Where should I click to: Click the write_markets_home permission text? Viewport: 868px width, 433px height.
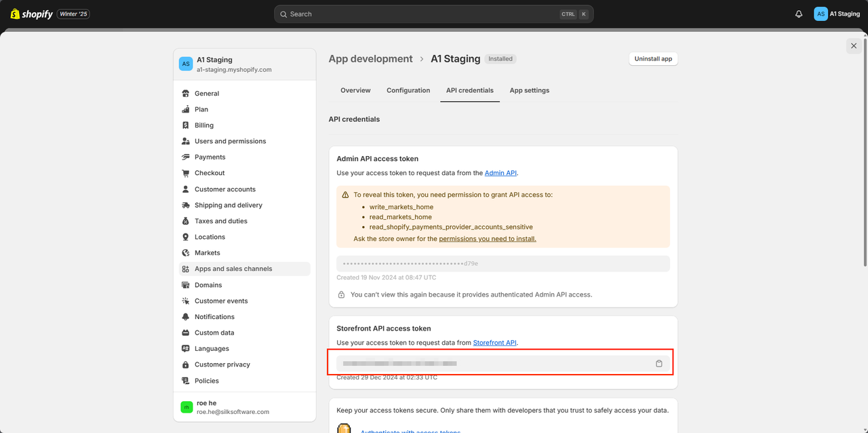(401, 207)
